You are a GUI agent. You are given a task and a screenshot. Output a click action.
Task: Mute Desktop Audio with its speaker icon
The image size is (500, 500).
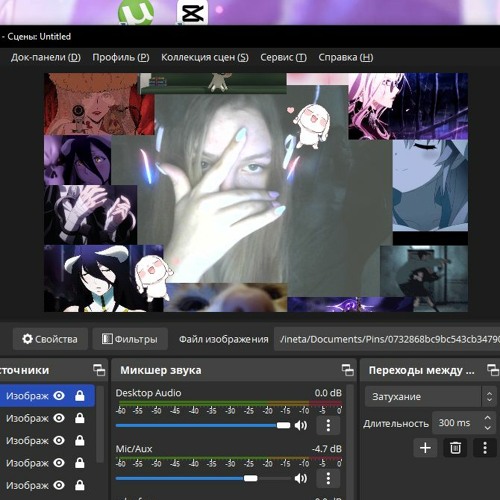point(301,425)
